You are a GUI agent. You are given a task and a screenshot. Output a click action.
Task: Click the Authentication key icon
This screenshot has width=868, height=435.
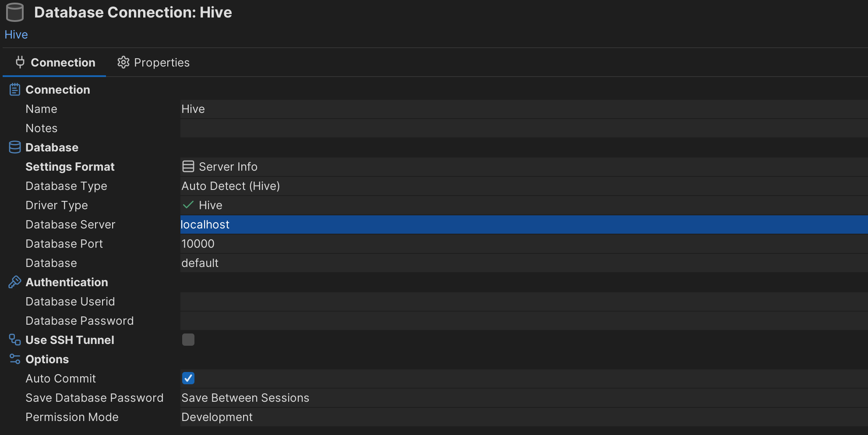[15, 282]
